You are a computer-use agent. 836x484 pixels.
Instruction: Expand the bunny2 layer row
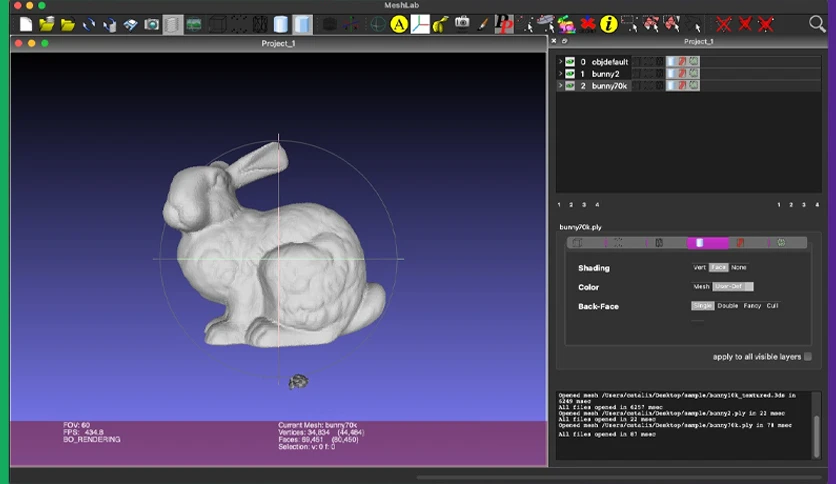(560, 74)
